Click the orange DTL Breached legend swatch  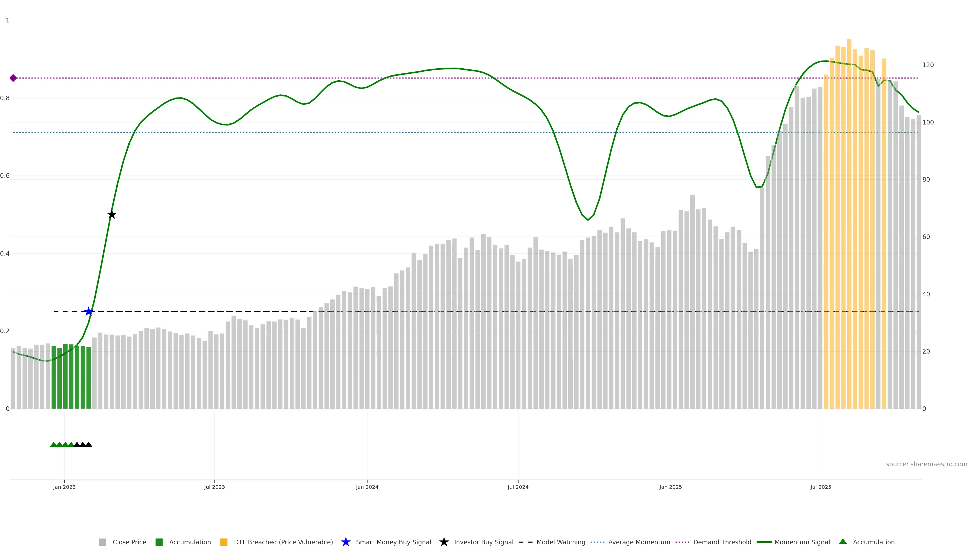[x=224, y=542]
